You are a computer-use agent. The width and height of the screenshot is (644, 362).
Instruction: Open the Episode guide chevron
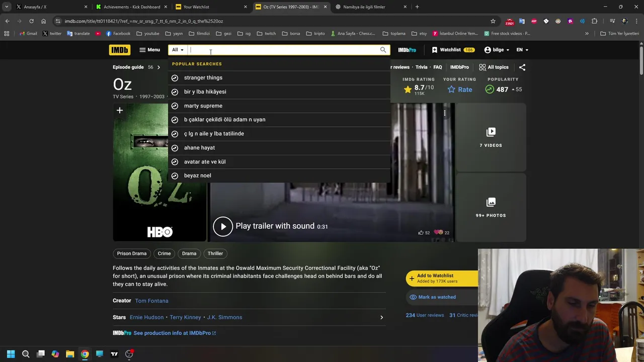click(158, 67)
